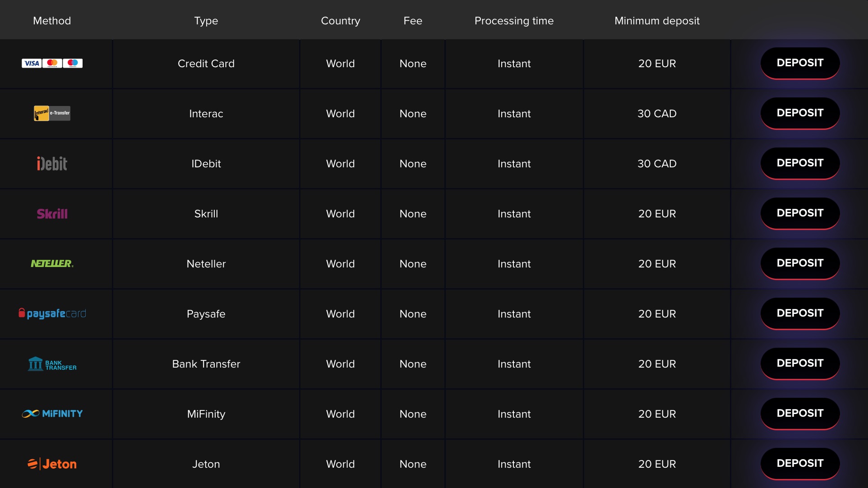Click the MiFinity logo icon

coord(52,414)
